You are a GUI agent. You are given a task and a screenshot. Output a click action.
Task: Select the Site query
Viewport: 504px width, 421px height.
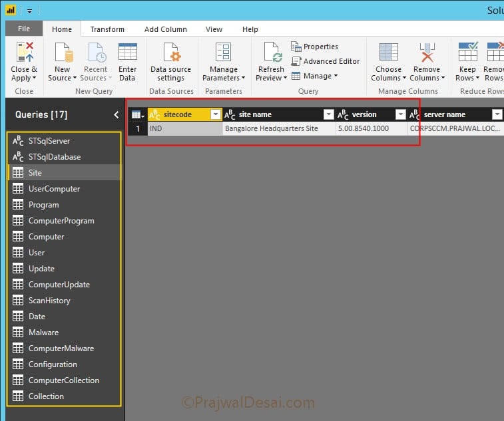[x=65, y=172]
